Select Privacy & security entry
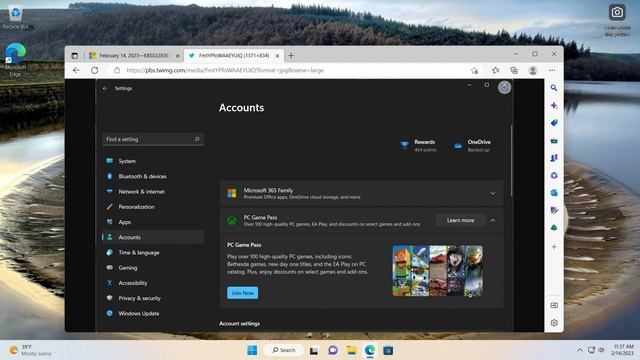 (x=153, y=298)
